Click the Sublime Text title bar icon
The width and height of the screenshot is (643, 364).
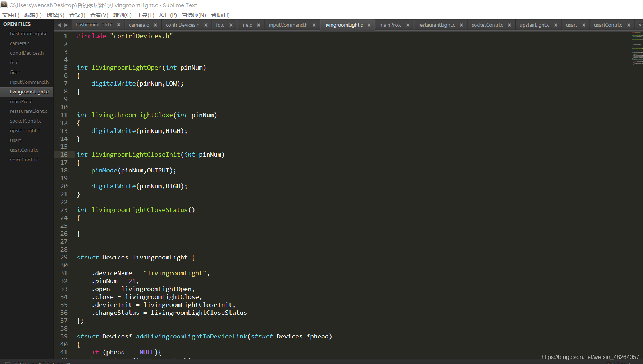pyautogui.click(x=4, y=5)
